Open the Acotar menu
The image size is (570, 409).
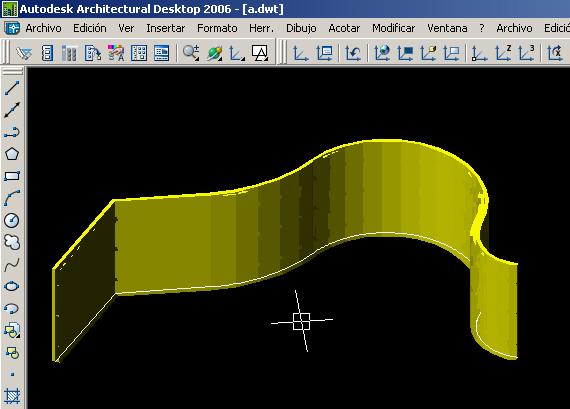click(344, 28)
